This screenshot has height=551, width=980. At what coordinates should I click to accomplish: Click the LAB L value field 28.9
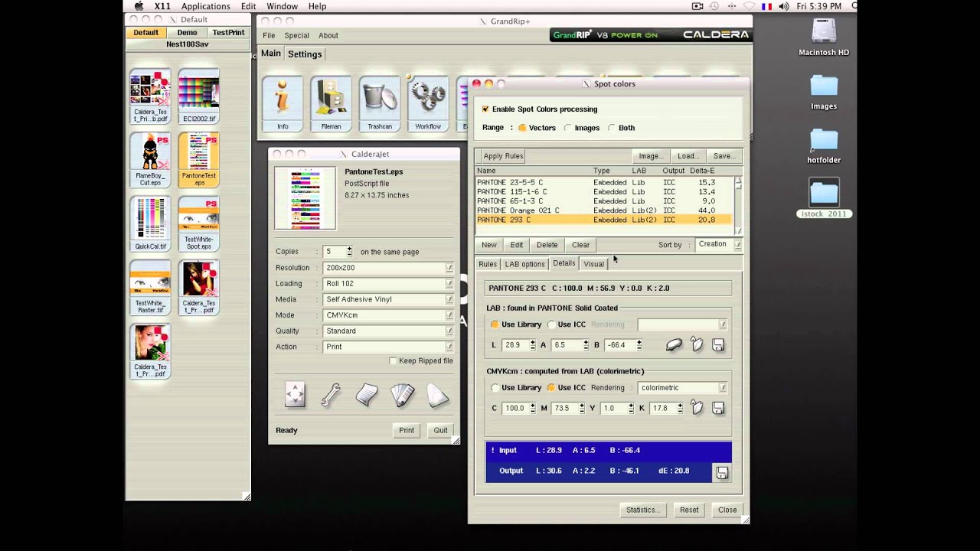click(516, 345)
